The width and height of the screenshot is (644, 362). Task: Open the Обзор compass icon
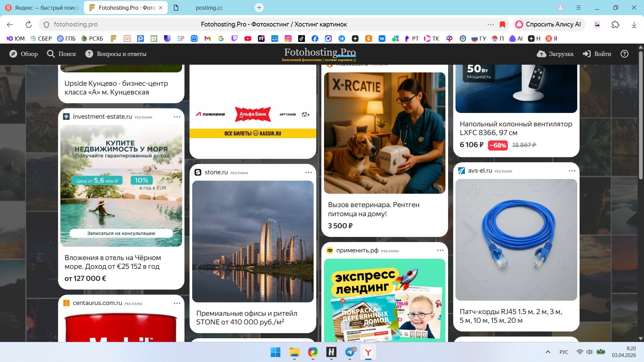[x=13, y=54]
